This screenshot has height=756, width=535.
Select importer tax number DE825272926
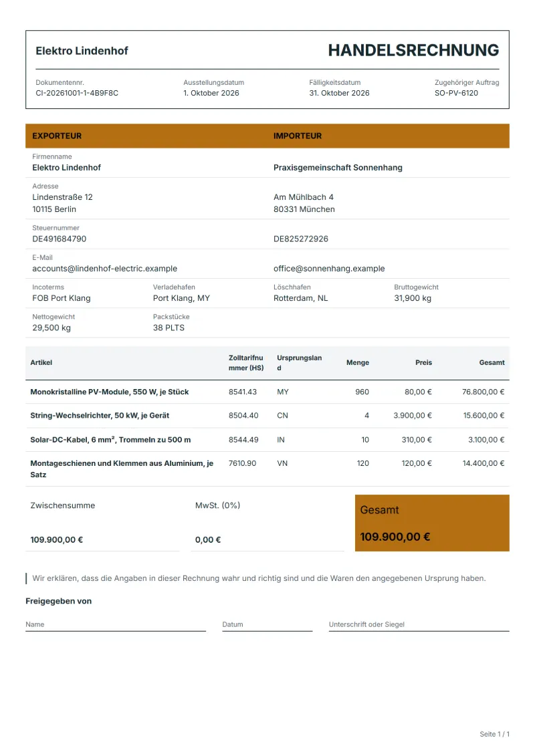coord(300,239)
